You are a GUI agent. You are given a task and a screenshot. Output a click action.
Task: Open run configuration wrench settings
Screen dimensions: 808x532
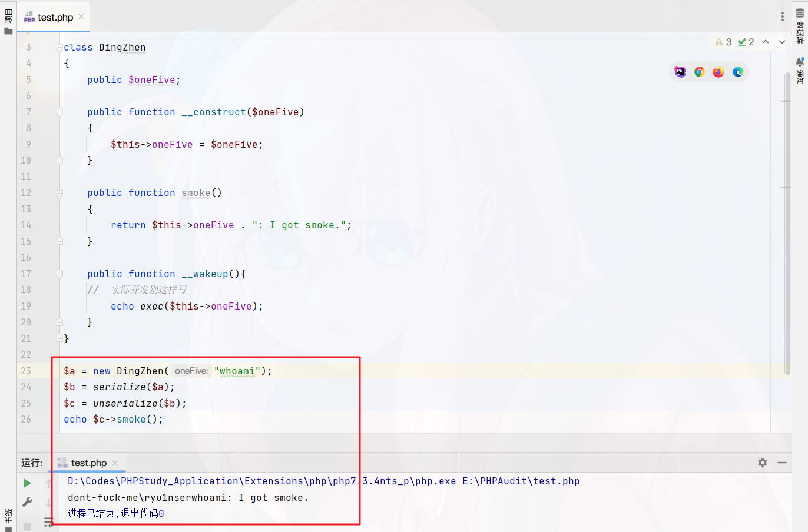27,502
